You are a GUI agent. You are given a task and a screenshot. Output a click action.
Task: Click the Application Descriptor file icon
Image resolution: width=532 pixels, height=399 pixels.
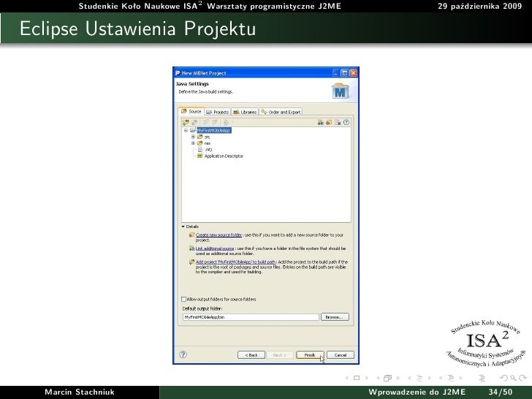199,156
